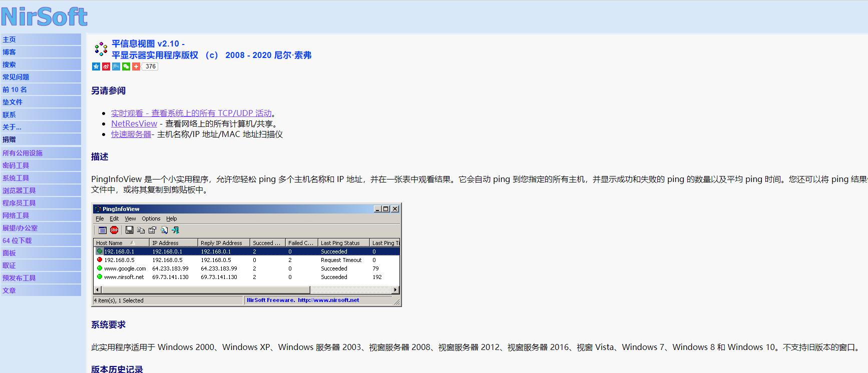
Task: Click the Last Ping Status column header
Action: [343, 242]
